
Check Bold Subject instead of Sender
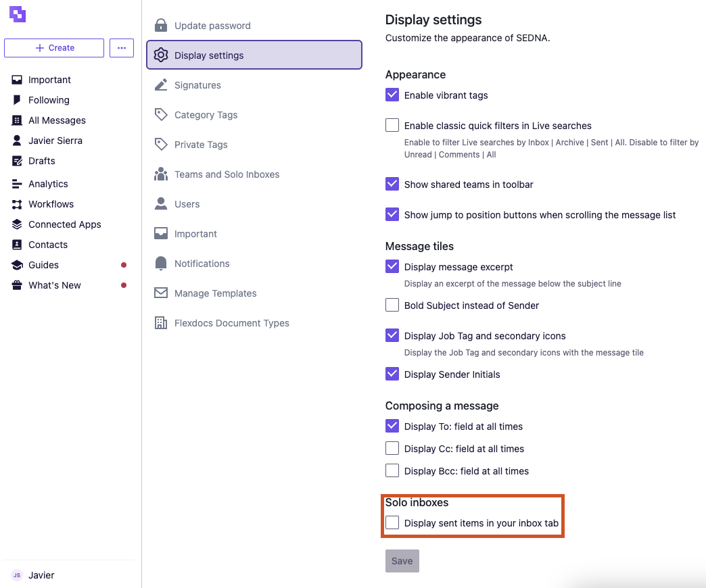coord(392,305)
